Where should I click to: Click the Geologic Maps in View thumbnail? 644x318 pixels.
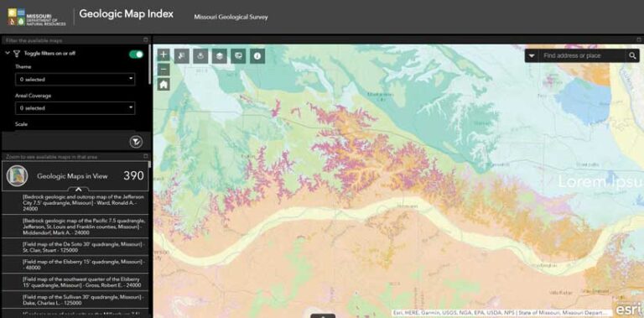[x=18, y=176]
